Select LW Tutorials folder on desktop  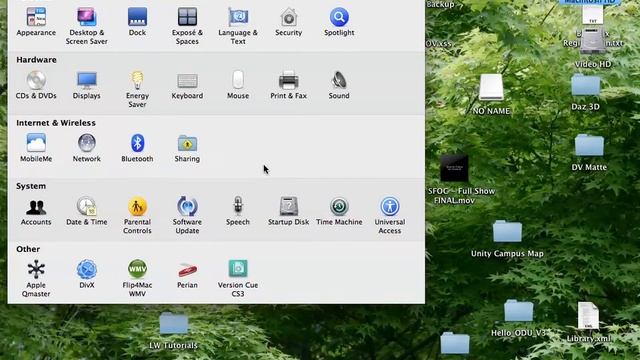(x=174, y=324)
